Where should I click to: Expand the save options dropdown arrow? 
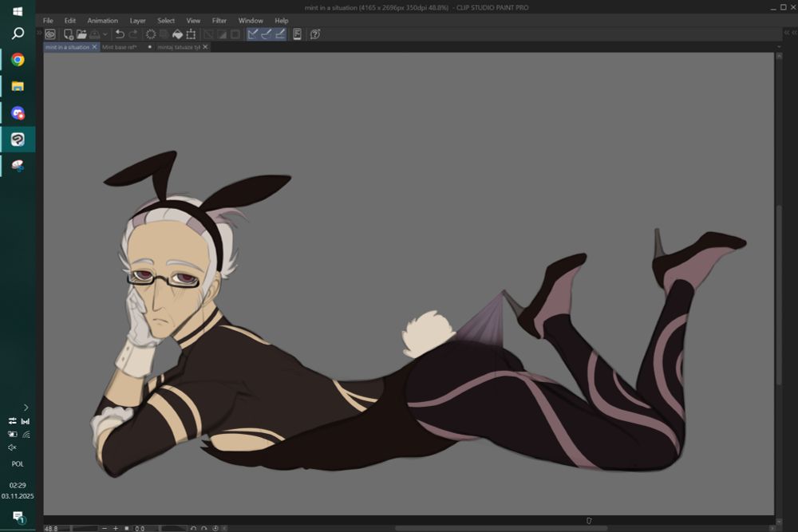(105, 34)
